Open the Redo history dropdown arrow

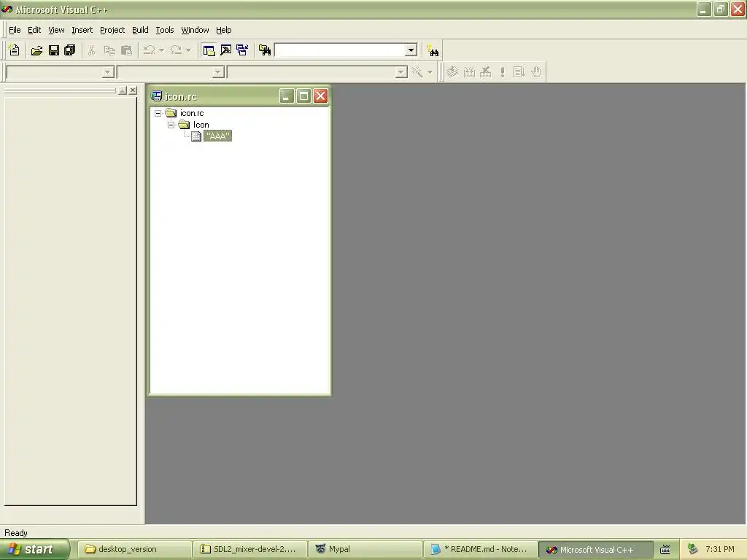188,50
